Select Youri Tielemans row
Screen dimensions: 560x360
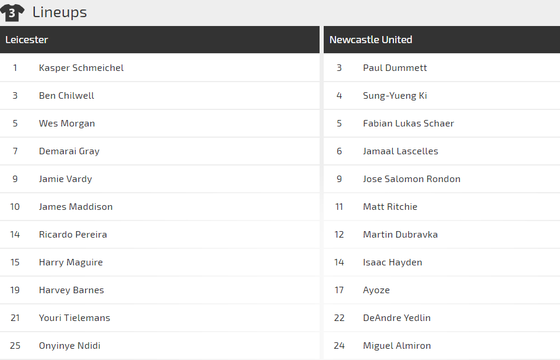coord(160,318)
